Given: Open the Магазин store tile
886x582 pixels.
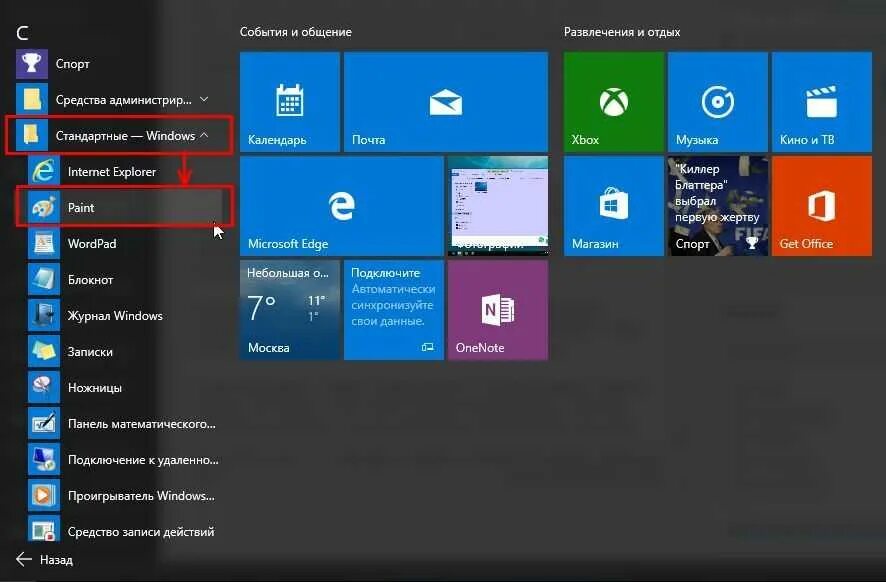Looking at the screenshot, I should pos(614,206).
